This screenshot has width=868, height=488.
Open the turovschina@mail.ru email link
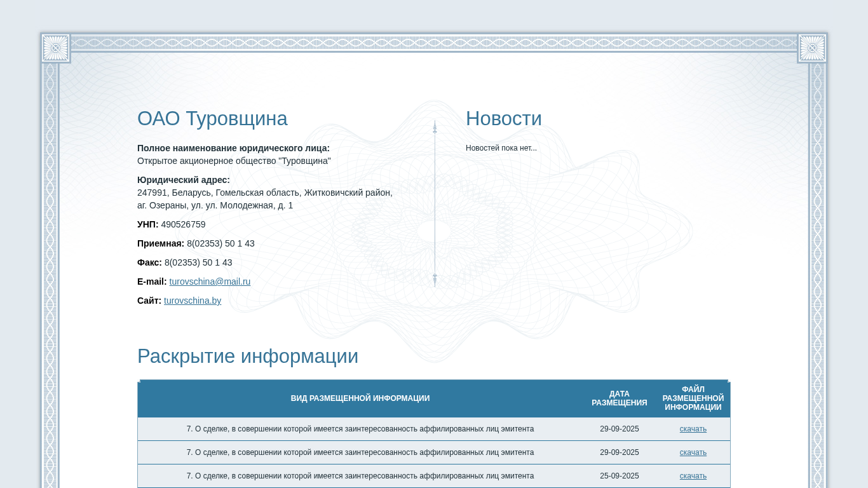pyautogui.click(x=210, y=281)
